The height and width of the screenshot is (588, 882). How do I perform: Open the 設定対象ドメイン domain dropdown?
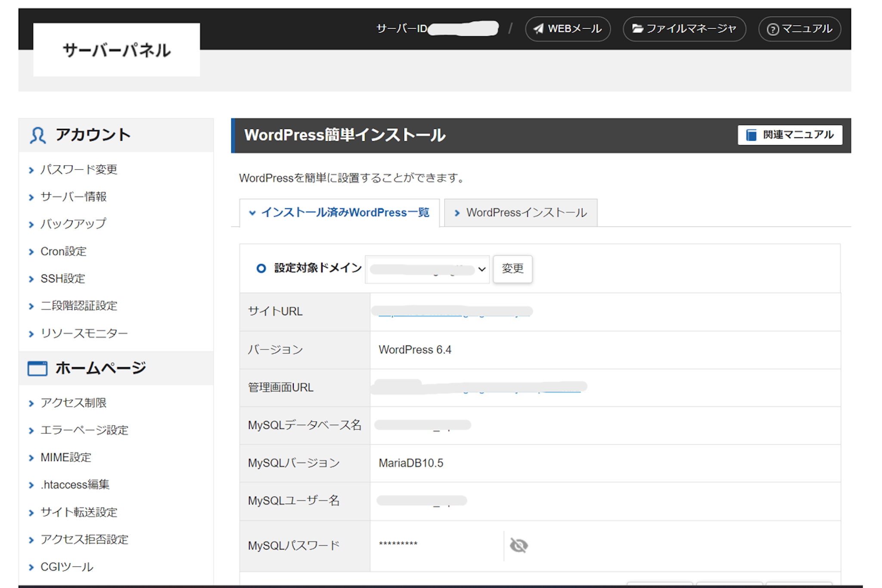[x=427, y=269]
